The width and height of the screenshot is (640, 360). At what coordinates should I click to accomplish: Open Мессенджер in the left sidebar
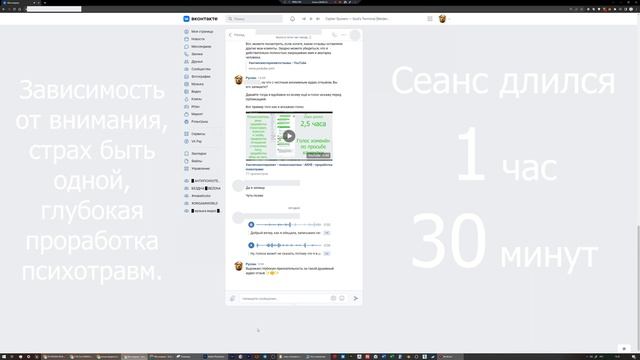pos(201,47)
